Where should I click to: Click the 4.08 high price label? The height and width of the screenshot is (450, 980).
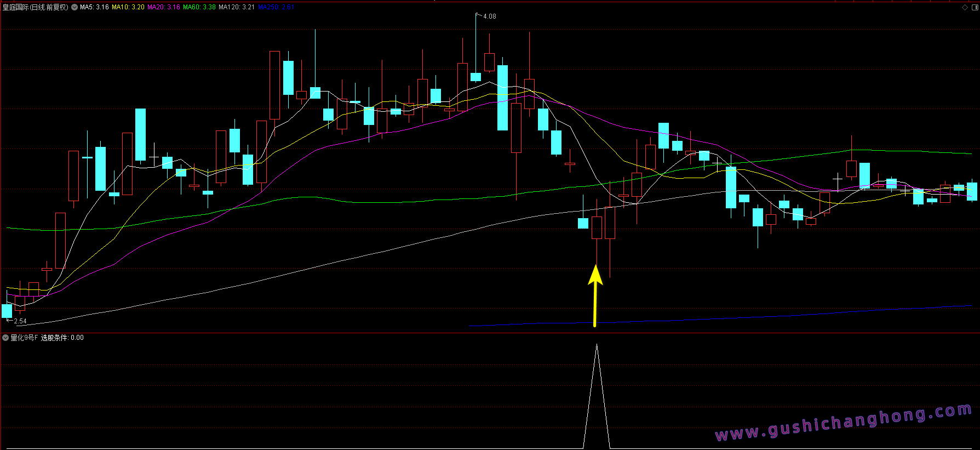coord(489,16)
